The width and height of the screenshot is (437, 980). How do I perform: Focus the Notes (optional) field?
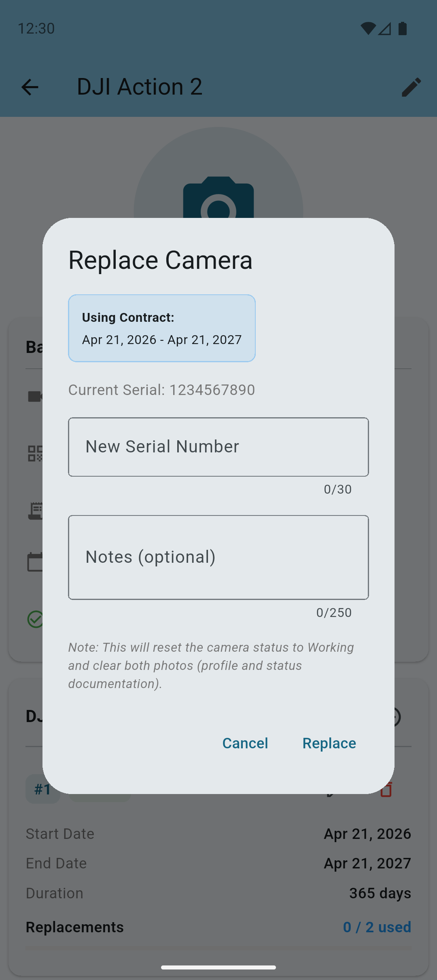pos(218,557)
